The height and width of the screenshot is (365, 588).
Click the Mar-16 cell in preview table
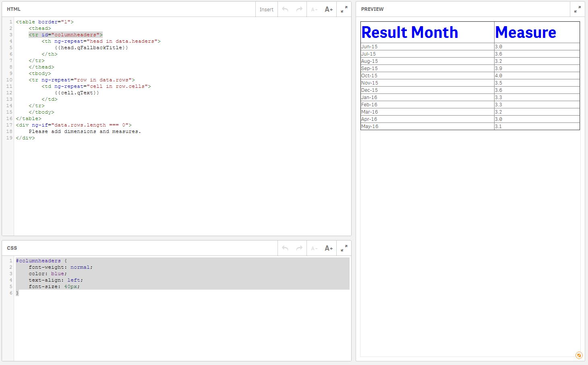(x=427, y=112)
